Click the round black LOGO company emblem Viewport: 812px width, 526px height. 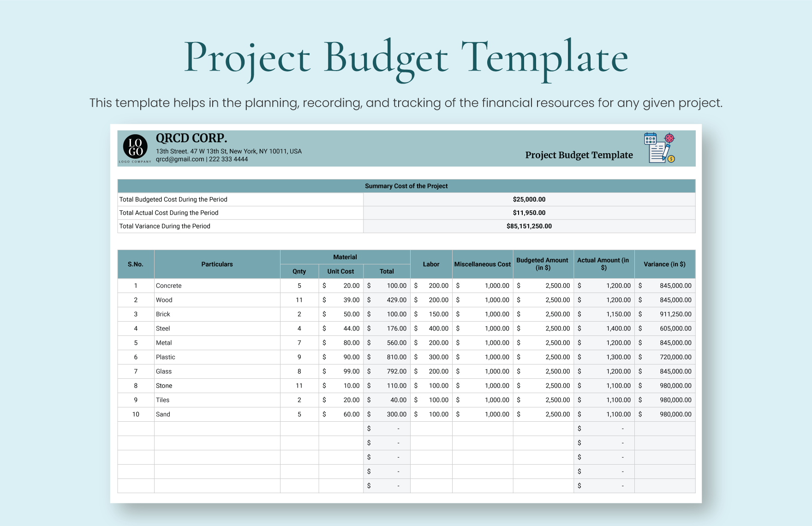tap(135, 147)
